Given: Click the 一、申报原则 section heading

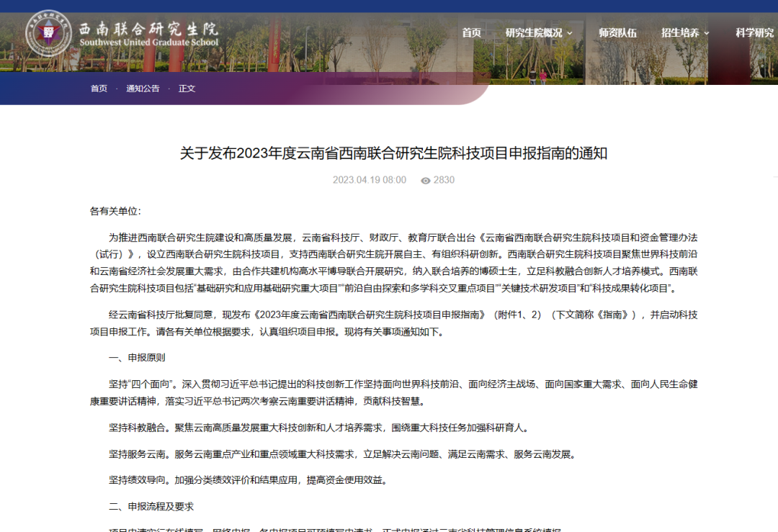Looking at the screenshot, I should click(137, 358).
